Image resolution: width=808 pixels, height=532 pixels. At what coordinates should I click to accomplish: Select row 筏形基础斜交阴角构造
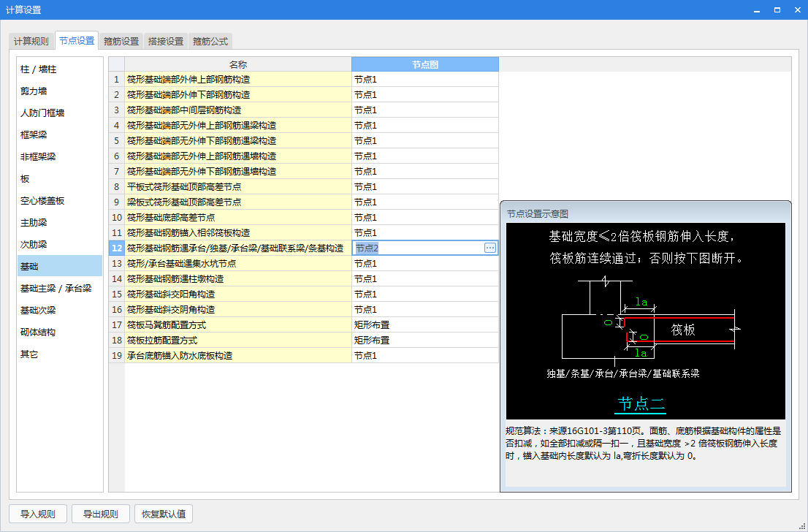(238, 310)
